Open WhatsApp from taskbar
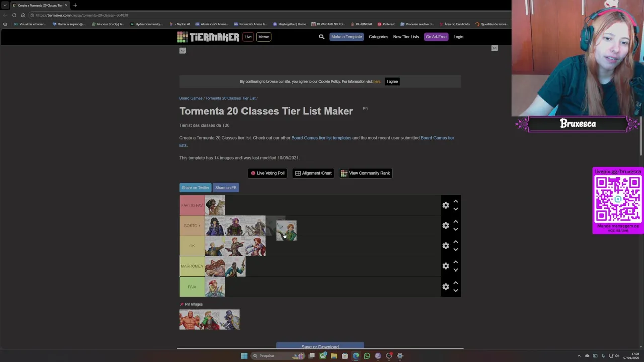Image resolution: width=644 pixels, height=362 pixels. pos(367,356)
